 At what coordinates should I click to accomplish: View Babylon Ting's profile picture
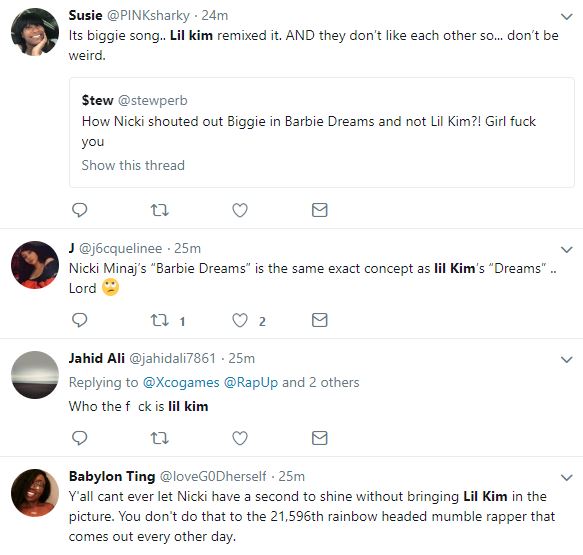(x=35, y=493)
